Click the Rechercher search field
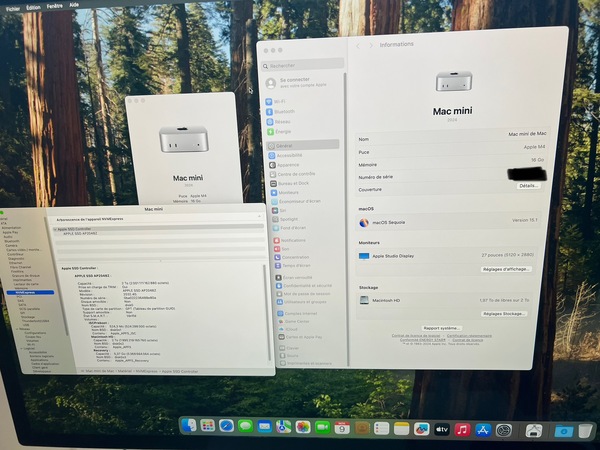600x450 pixels. click(x=303, y=66)
